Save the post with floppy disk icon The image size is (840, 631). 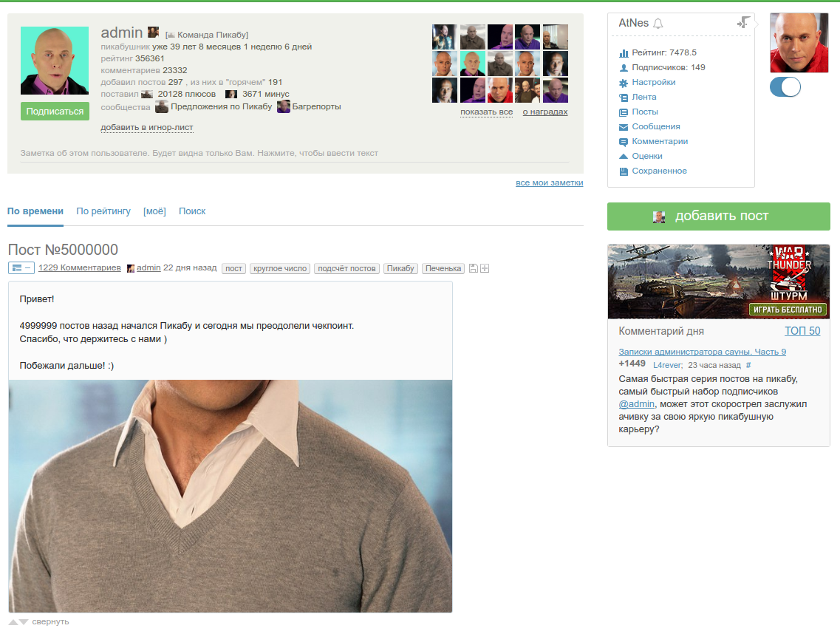(473, 268)
